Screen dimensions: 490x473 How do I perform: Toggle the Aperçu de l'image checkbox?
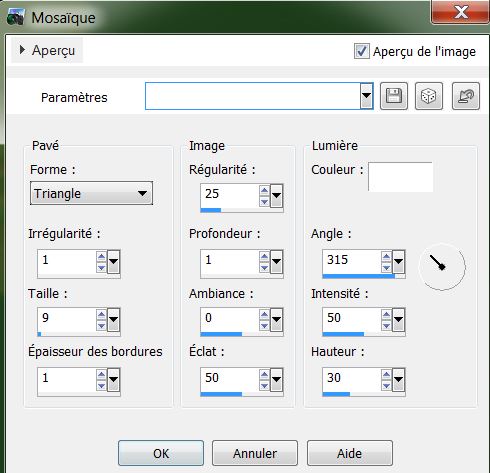362,51
